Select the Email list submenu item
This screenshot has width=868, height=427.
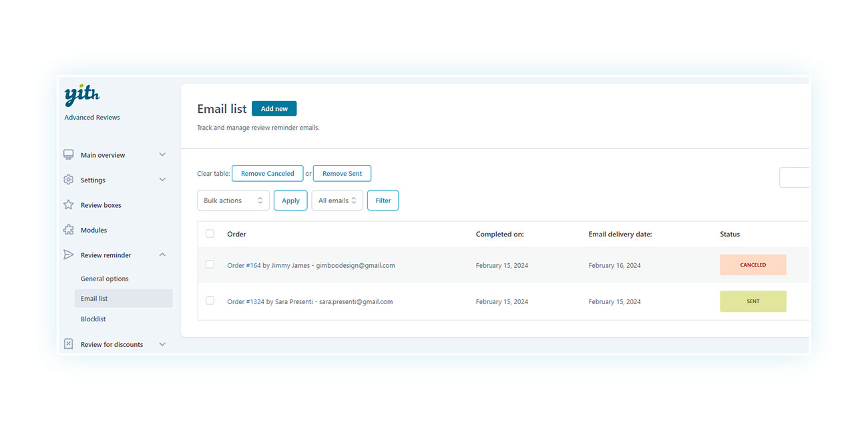(x=123, y=299)
